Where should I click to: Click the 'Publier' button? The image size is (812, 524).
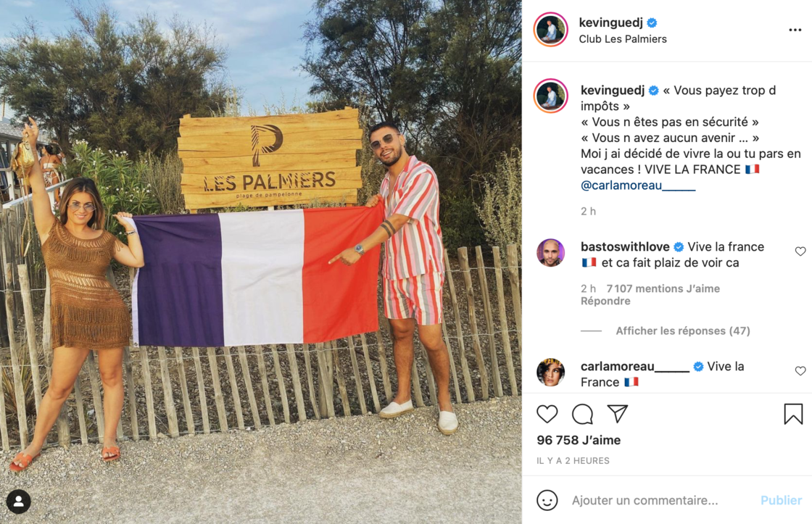(x=781, y=500)
